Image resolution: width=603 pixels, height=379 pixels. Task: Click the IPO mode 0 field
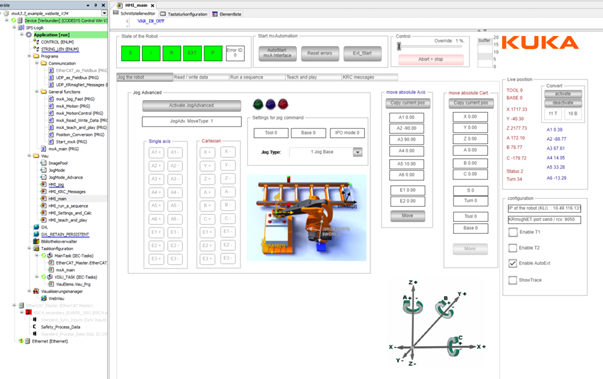[x=347, y=133]
